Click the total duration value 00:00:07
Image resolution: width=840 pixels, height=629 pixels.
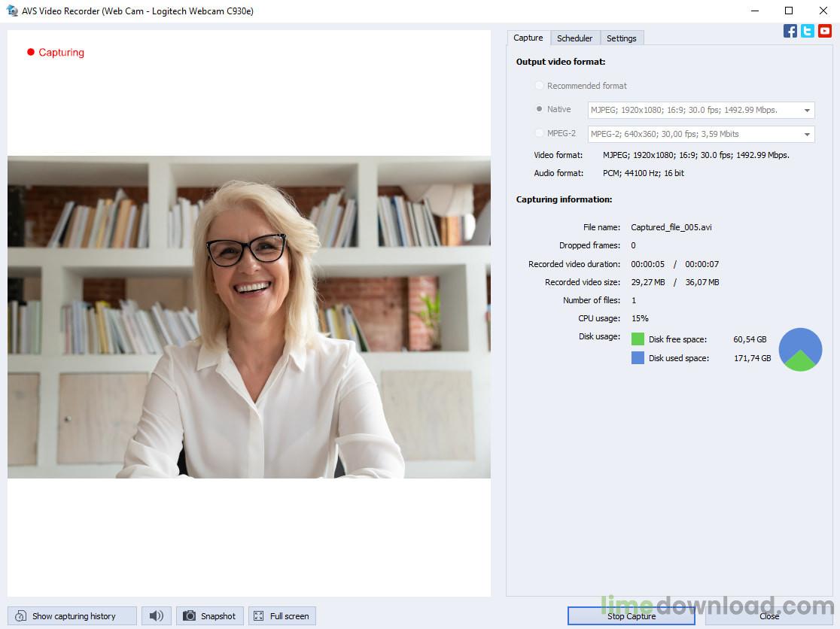tap(702, 264)
